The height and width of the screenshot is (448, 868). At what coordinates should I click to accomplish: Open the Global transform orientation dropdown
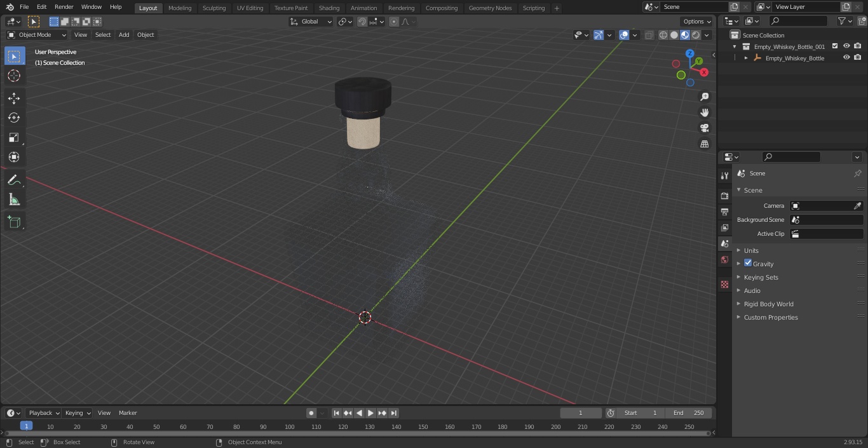pos(311,22)
